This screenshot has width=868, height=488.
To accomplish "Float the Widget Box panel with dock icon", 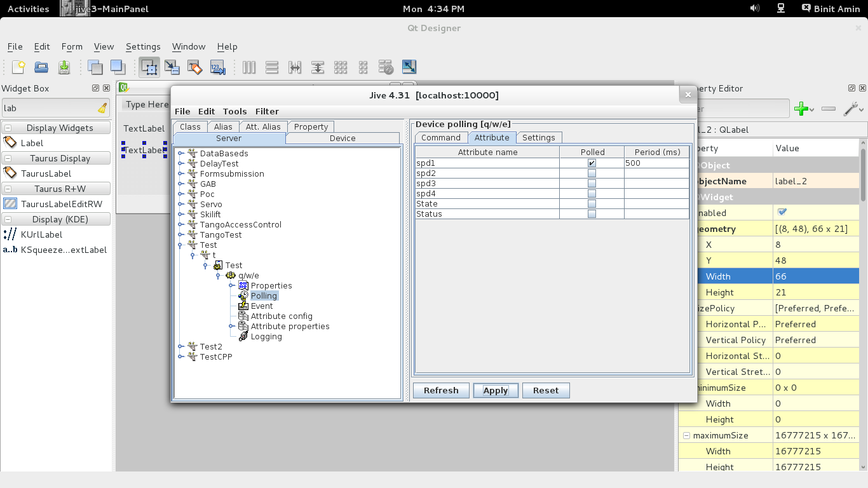I will click(95, 88).
